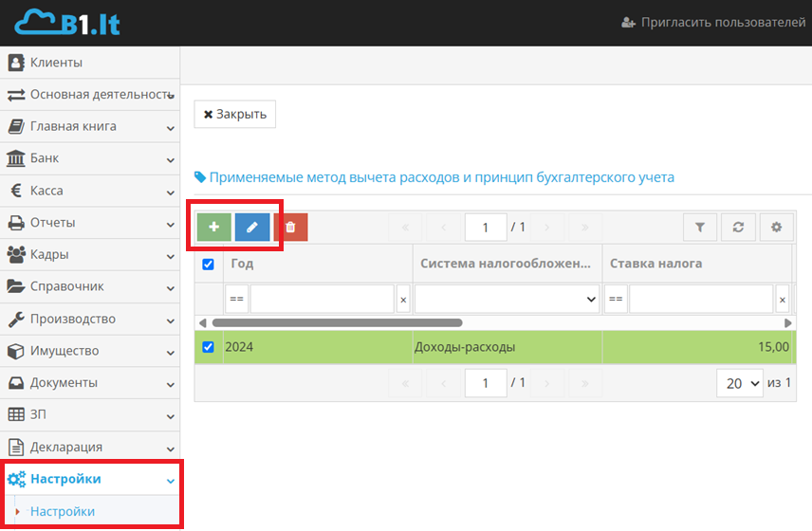
Task: Click the green add record plus button
Action: (x=214, y=227)
